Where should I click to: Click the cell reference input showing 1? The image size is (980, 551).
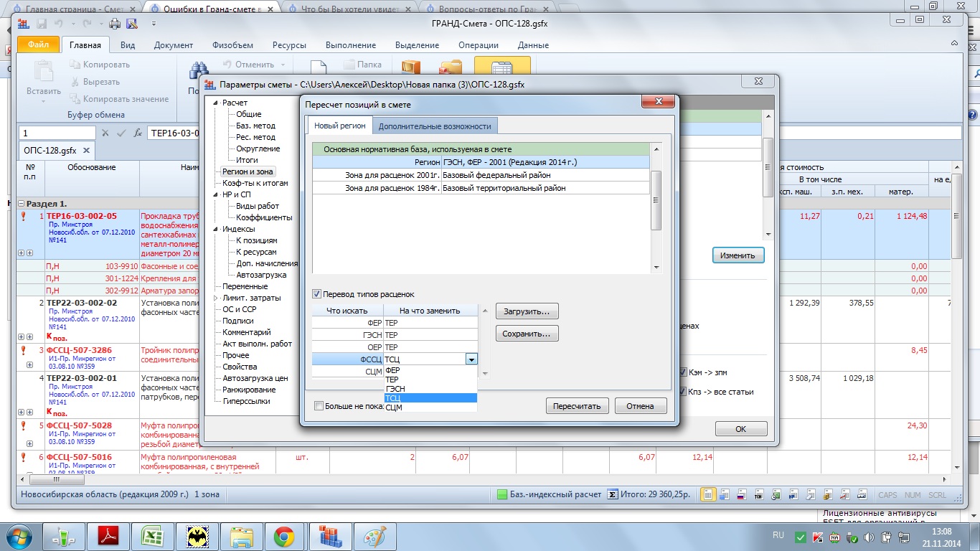click(x=57, y=133)
